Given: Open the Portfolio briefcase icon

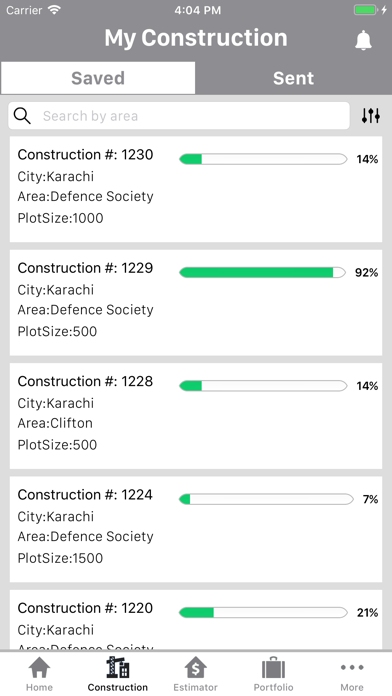Looking at the screenshot, I should click(x=273, y=667).
